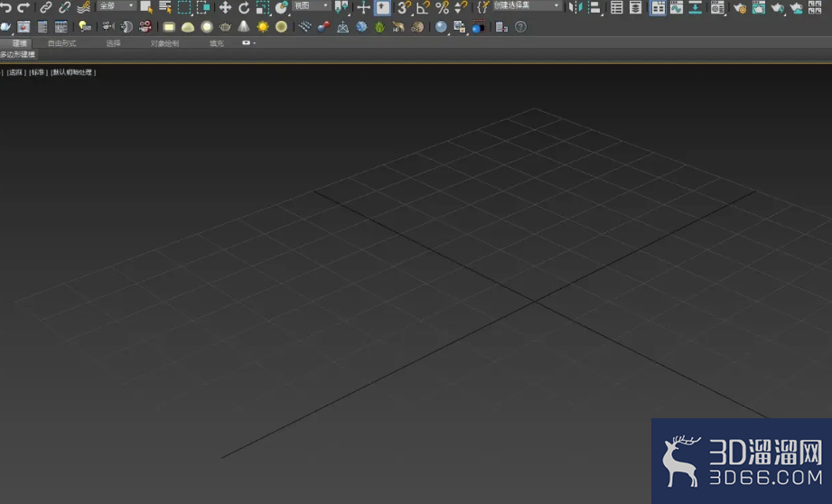Open the Rendered Frame Window teapot icon
Screen dimensions: 832x504
759,7
